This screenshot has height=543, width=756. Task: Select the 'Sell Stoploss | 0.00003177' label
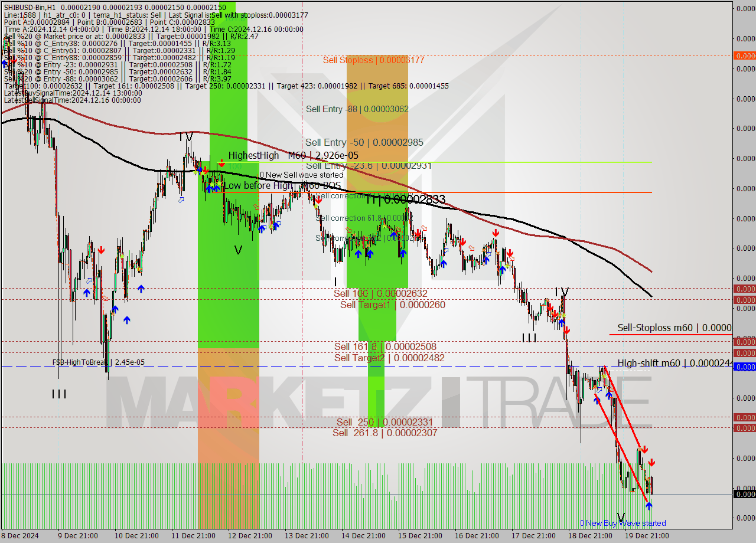(373, 60)
